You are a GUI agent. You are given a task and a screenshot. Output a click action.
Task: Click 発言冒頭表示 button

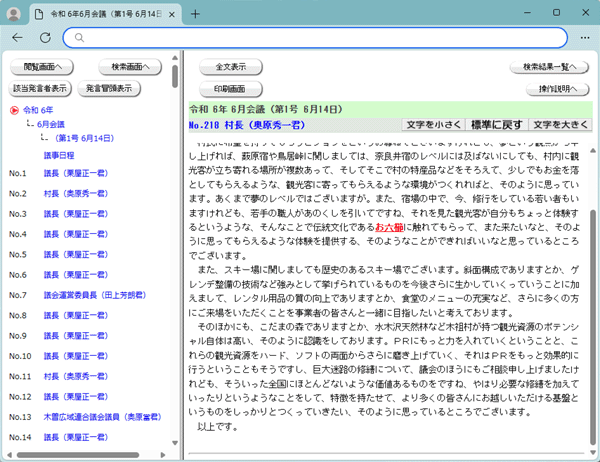(109, 88)
